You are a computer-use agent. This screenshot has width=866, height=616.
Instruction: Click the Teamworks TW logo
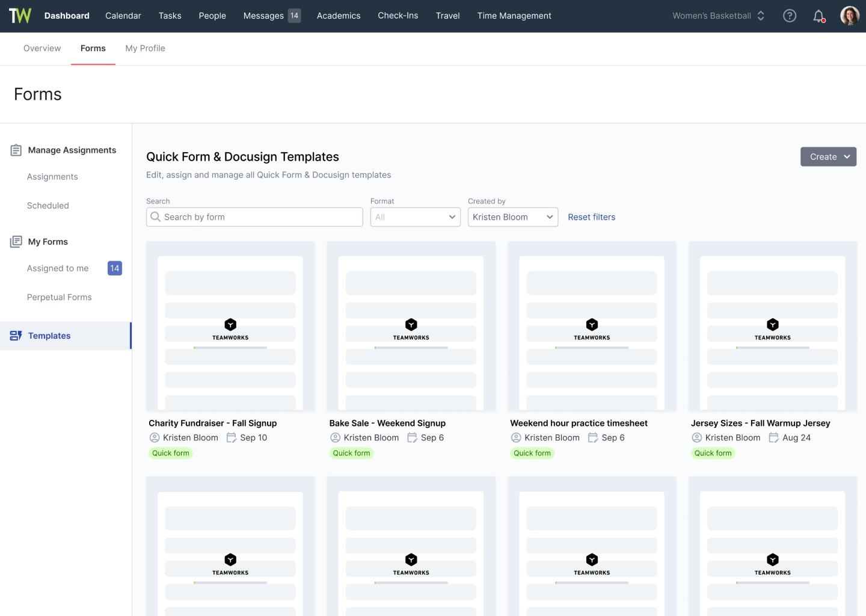click(20, 16)
